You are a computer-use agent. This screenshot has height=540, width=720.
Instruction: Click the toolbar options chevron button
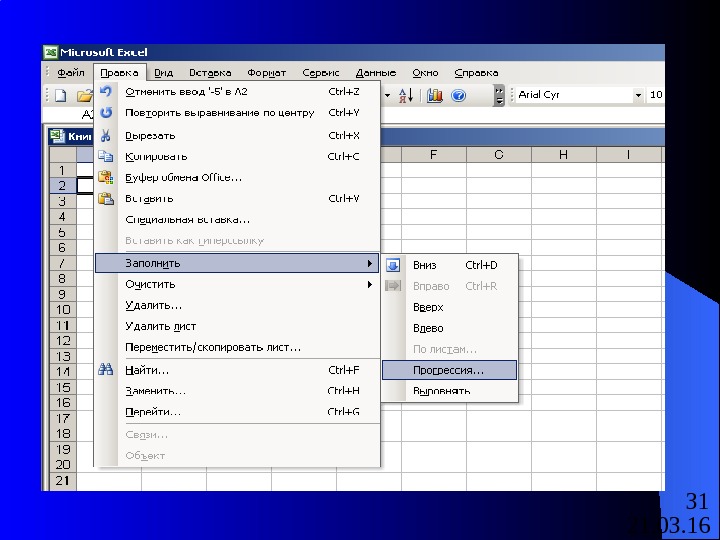click(x=499, y=95)
